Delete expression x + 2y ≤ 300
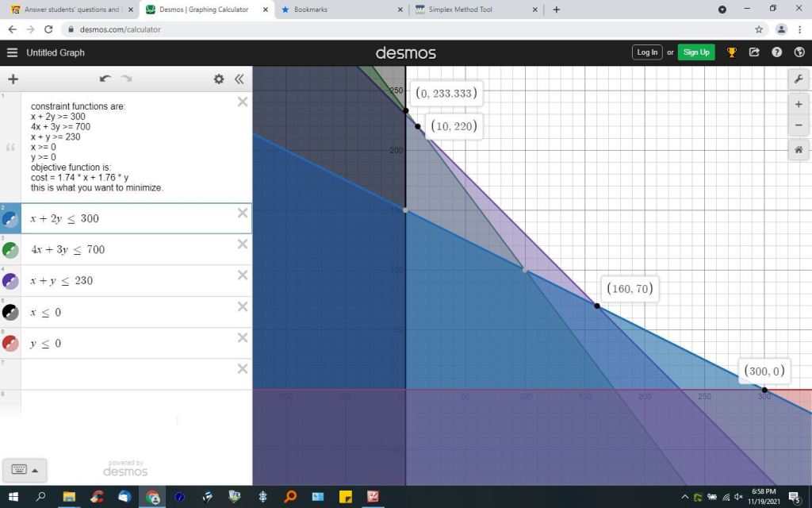This screenshot has width=812, height=508. [243, 213]
